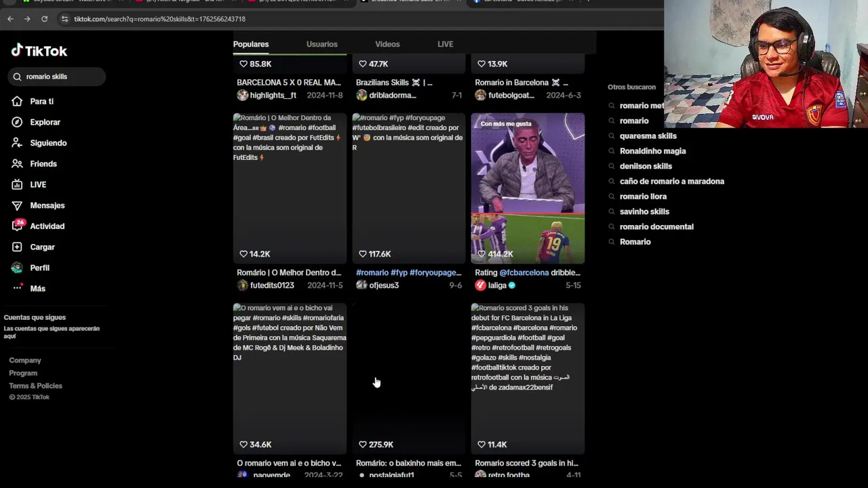Image resolution: width=868 pixels, height=488 pixels.
Task: Open Para ti home icon
Action: [x=17, y=101]
